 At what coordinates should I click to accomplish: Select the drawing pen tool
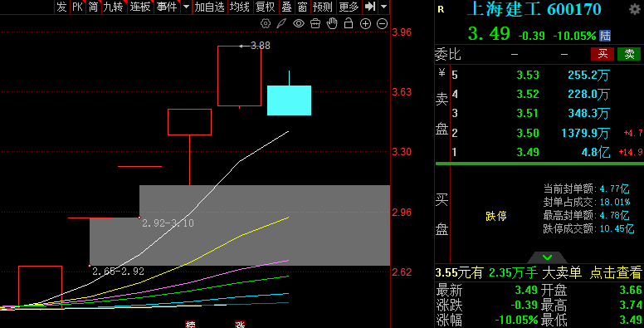pos(281,24)
